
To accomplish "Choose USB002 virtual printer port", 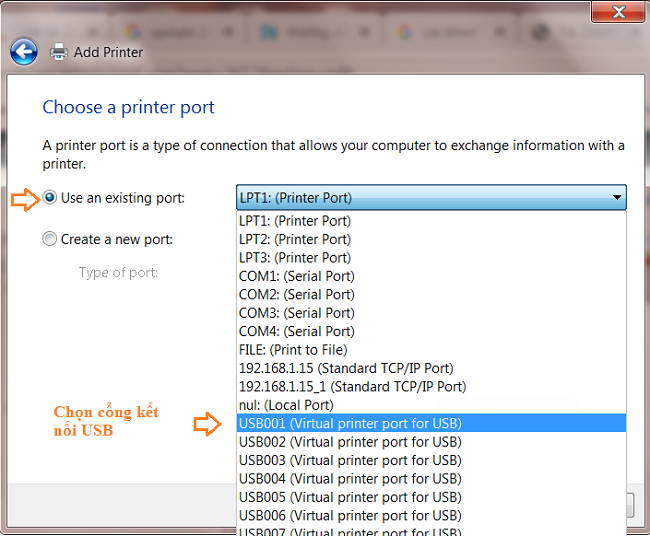I will tap(350, 441).
